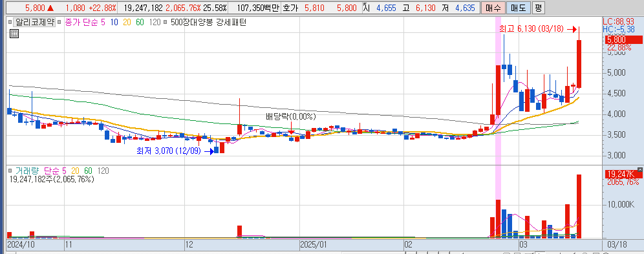Toggle the small square before 알리코제약
Viewport: 644px width, 254px height.
tap(10, 23)
